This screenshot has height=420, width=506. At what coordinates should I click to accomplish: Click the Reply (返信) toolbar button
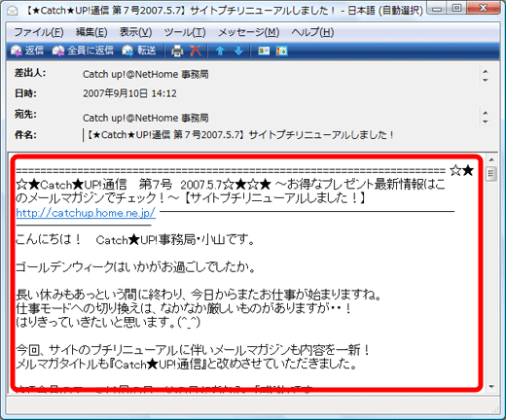27,51
